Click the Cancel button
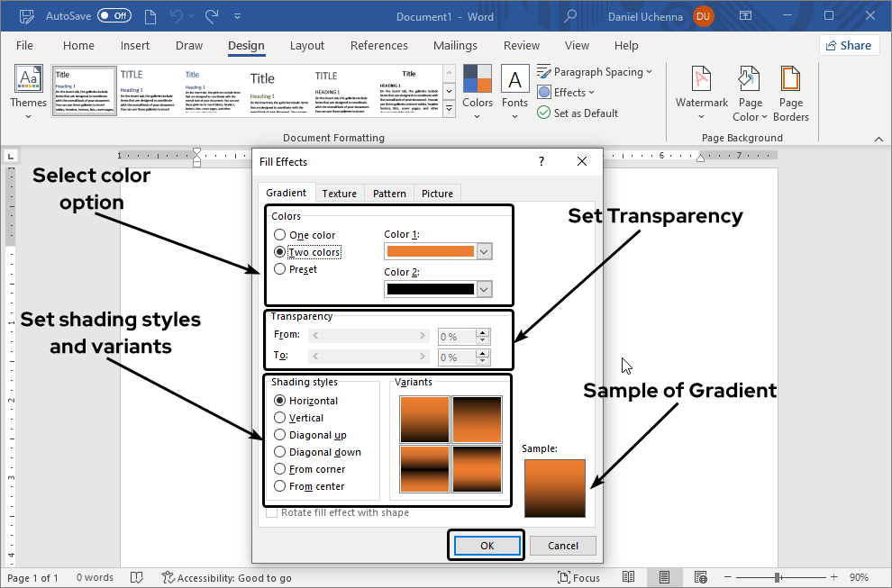 coord(562,546)
